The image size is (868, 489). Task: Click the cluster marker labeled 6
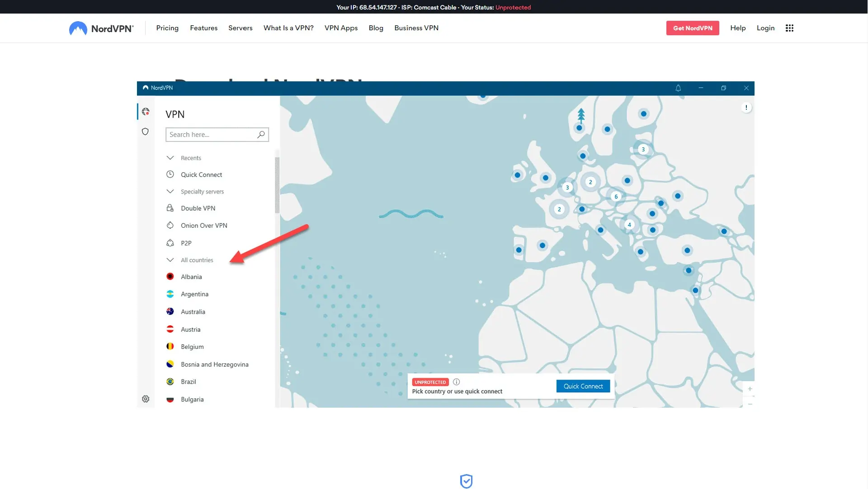(x=616, y=197)
